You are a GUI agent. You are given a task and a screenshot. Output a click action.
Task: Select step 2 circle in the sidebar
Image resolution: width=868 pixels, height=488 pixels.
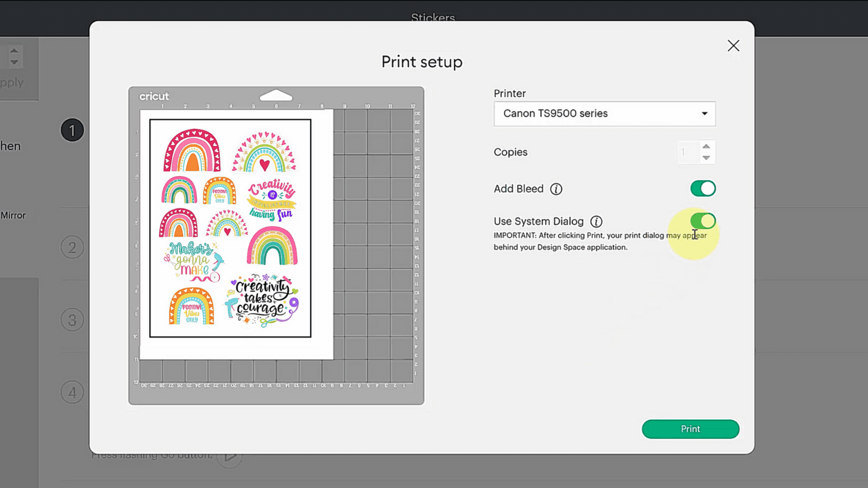pos(72,247)
